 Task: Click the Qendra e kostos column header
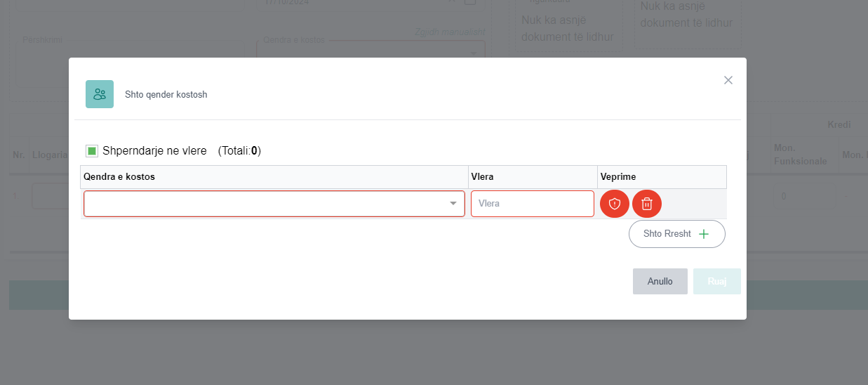point(119,177)
